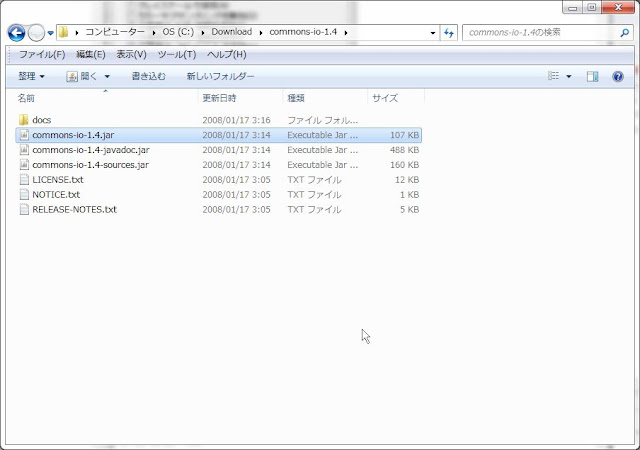The width and height of the screenshot is (640, 450).
Task: Maximize the Explorer window
Action: pos(591,7)
